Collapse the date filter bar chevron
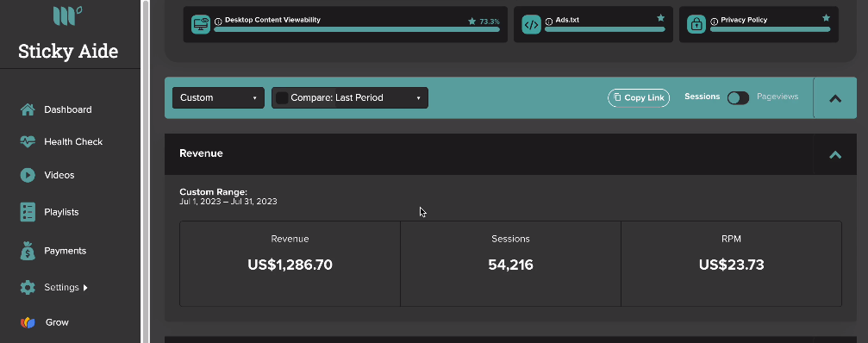 [x=834, y=98]
